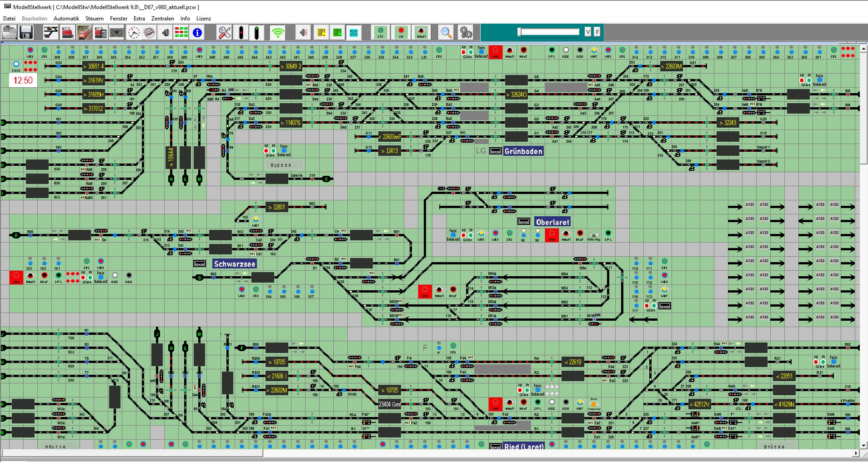Viewport: 868px width, 462px height.
Task: Toggle the TISCH indicator above the clock
Action: (16, 64)
